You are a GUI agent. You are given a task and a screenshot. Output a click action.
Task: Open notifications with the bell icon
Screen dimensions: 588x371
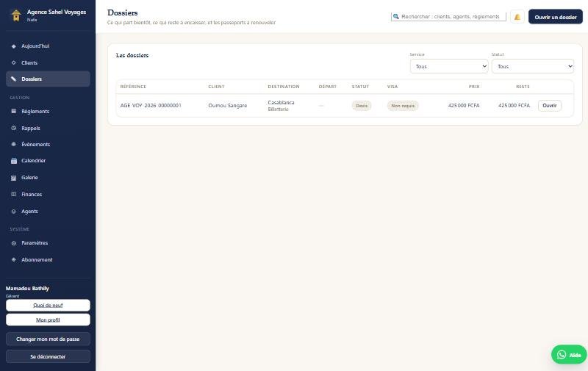[x=517, y=17]
